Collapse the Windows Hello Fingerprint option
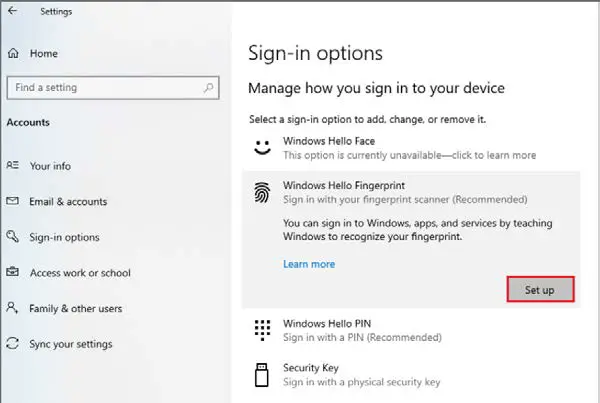600x403 pixels. click(411, 192)
